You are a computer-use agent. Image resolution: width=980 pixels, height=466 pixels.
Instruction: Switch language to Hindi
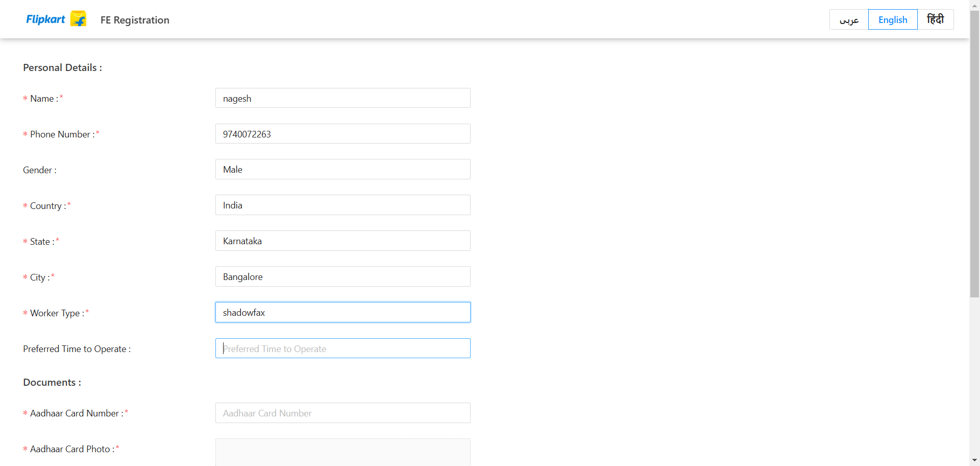(935, 19)
